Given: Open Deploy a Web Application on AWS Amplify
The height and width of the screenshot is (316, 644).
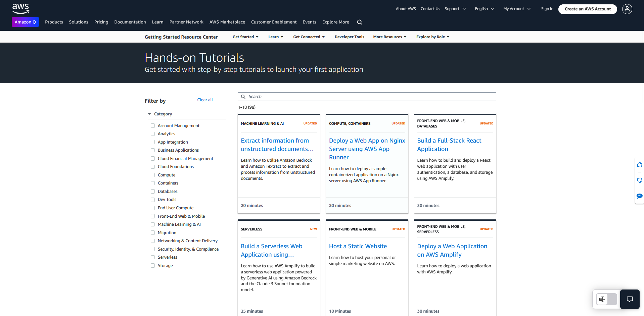Looking at the screenshot, I should pos(452,250).
